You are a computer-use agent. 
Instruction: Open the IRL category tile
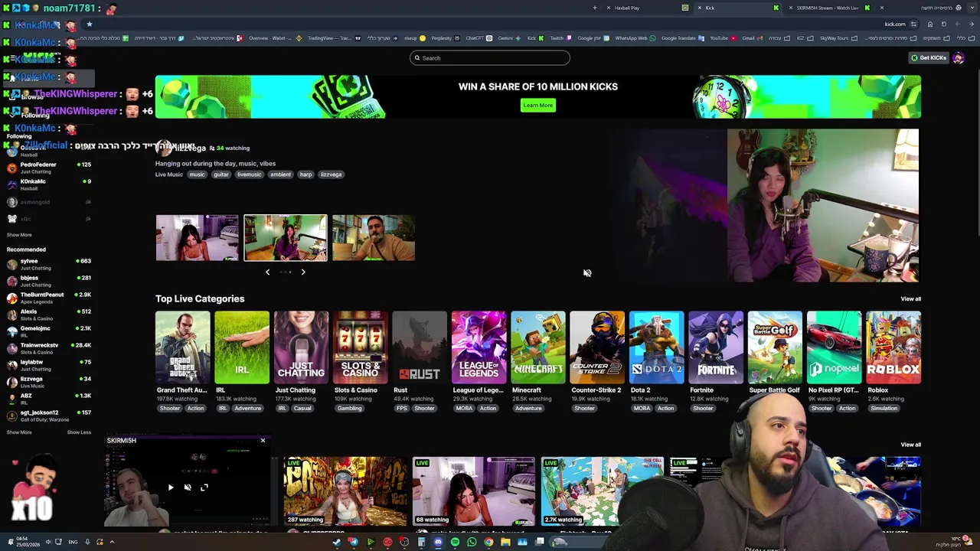[242, 347]
